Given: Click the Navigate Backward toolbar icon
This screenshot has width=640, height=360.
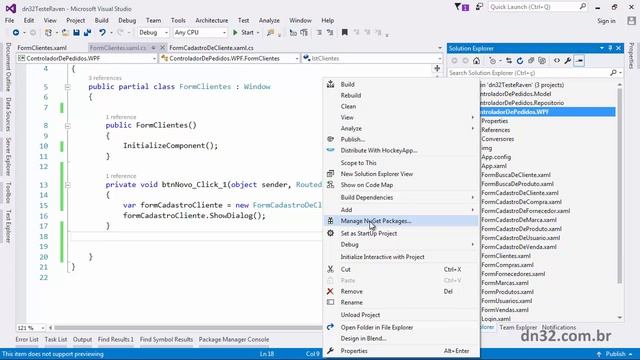Looking at the screenshot, I should [16, 33].
